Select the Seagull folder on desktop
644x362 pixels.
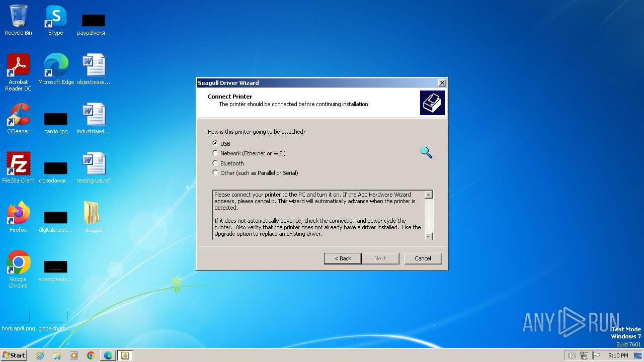click(94, 217)
